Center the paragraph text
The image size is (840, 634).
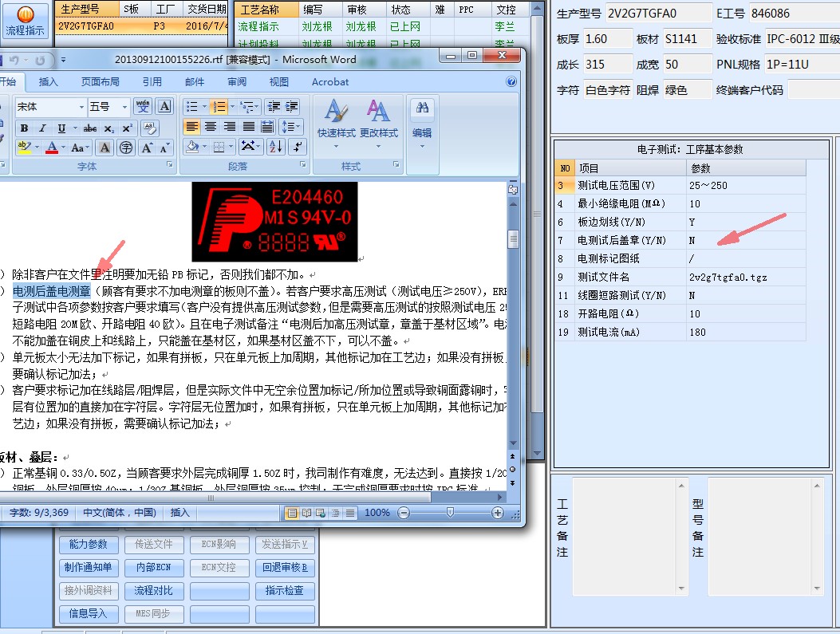(x=211, y=127)
